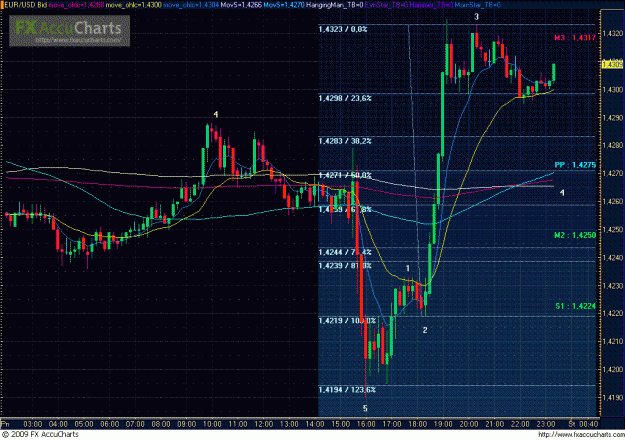This screenshot has width=625, height=440.
Task: Click 16:00 on the time axis
Action: click(366, 424)
